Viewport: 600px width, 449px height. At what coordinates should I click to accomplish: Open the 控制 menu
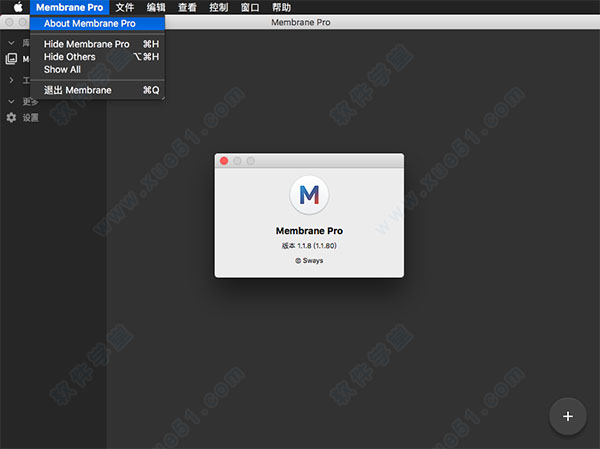218,7
